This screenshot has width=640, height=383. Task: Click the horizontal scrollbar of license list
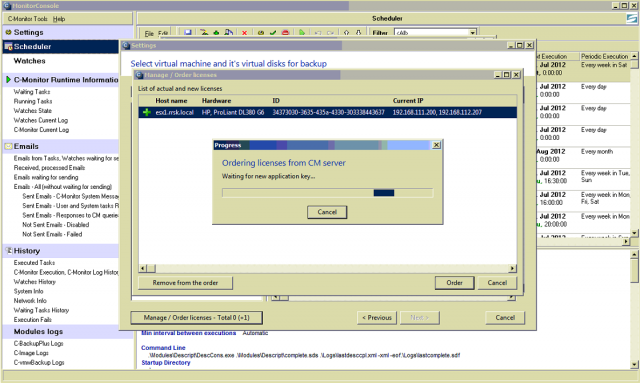pos(327,268)
